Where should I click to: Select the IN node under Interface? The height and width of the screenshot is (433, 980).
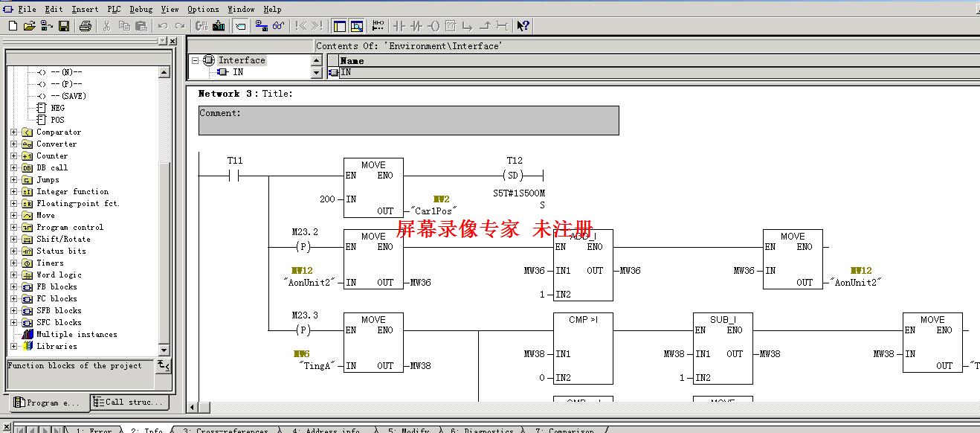click(x=238, y=72)
